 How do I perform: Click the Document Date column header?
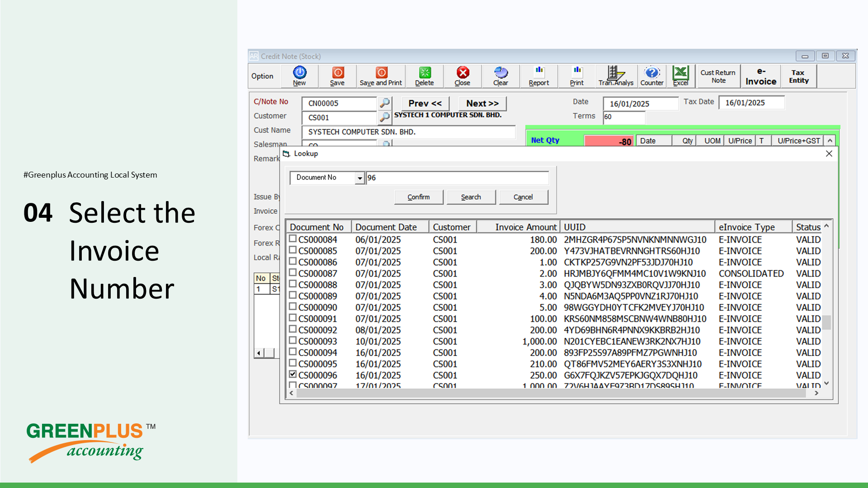coord(390,227)
